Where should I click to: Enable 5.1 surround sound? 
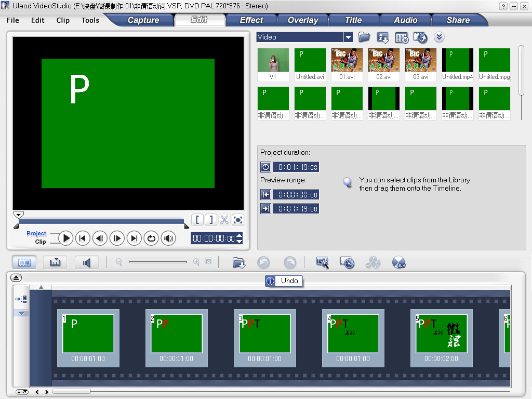[398, 262]
